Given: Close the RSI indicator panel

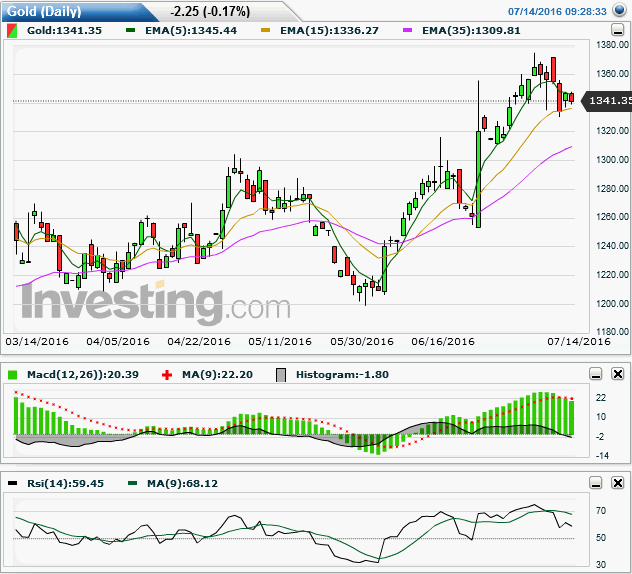Looking at the screenshot, I should click(x=617, y=482).
